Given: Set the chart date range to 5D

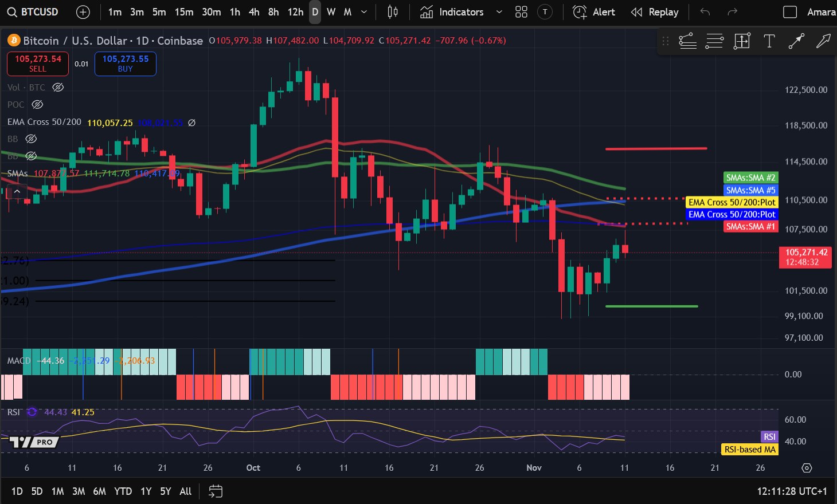Looking at the screenshot, I should [37, 491].
